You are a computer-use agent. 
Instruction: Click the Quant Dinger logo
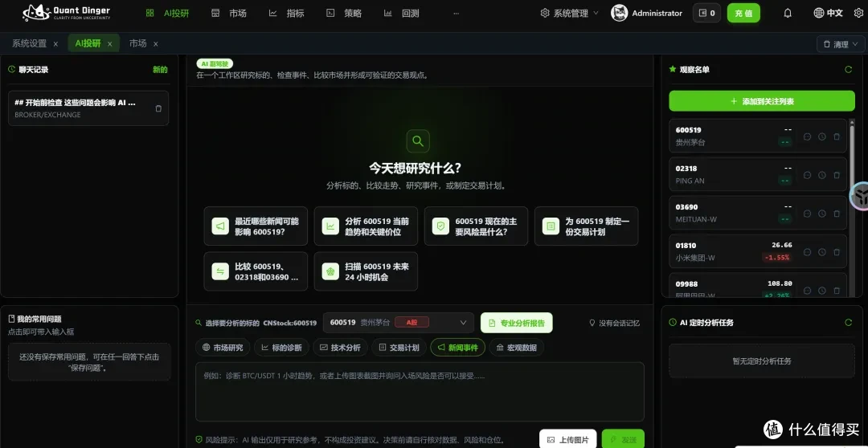pos(67,13)
